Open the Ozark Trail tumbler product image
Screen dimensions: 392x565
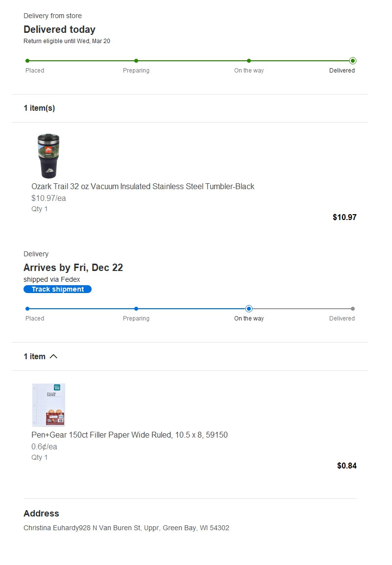[49, 156]
